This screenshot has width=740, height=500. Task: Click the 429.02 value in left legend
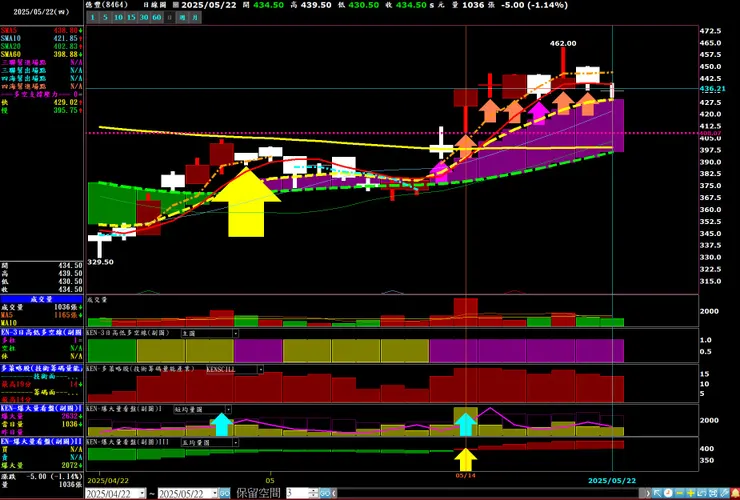[66, 102]
